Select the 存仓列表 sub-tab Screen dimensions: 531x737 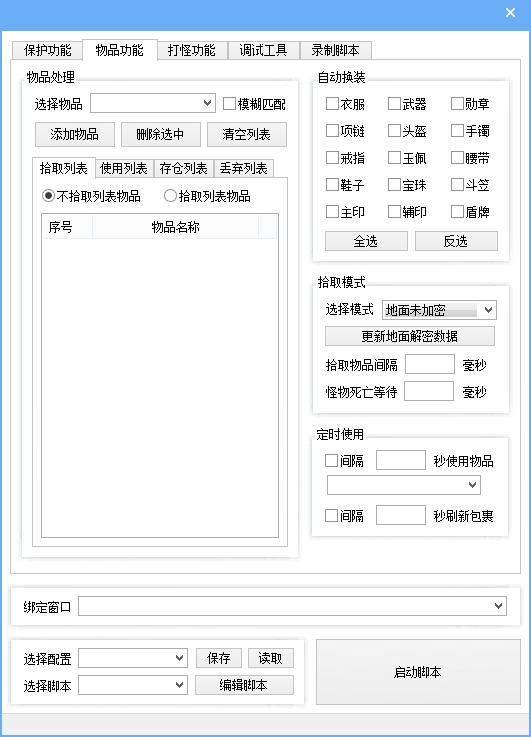(184, 168)
